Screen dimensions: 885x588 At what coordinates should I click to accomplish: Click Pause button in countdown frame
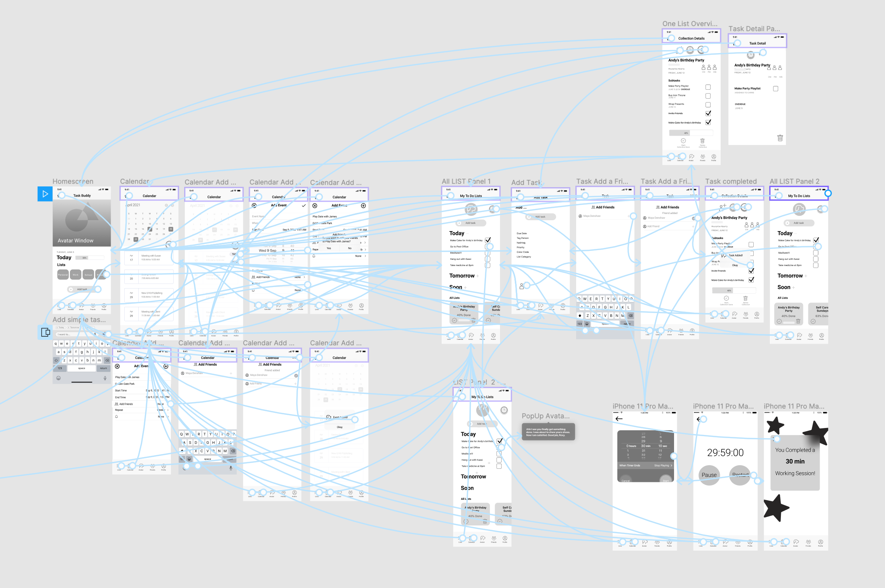coord(709,475)
